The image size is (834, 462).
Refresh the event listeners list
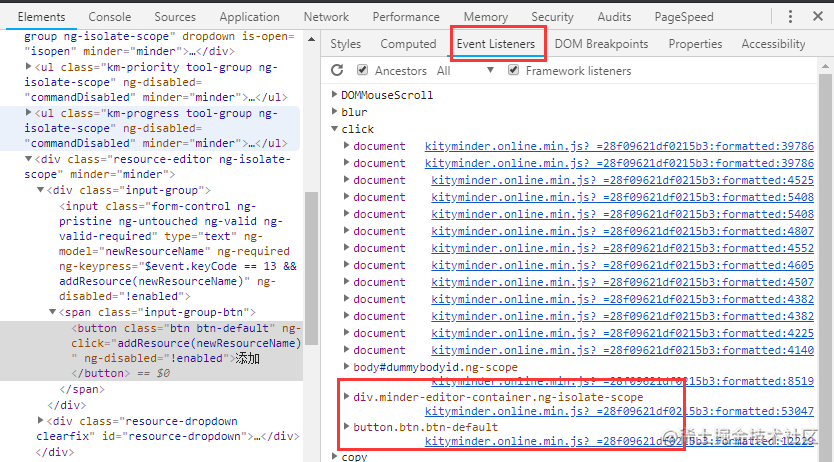(337, 70)
